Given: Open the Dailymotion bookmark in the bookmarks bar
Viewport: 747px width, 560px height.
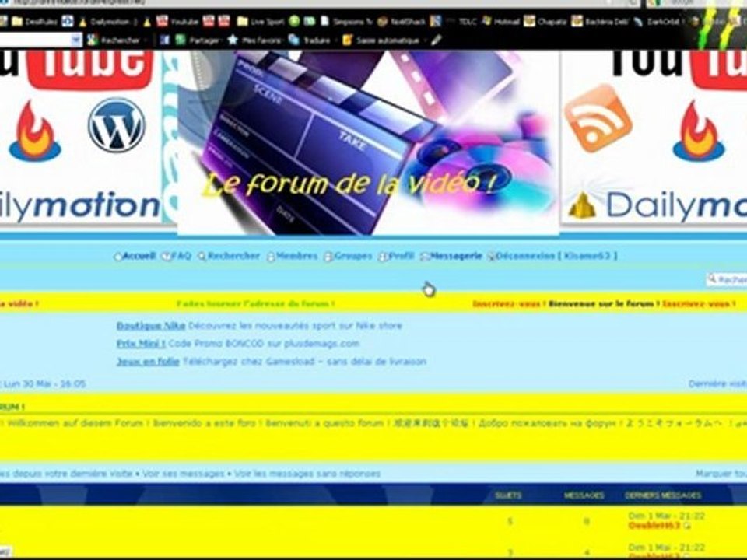Looking at the screenshot, I should coord(107,22).
